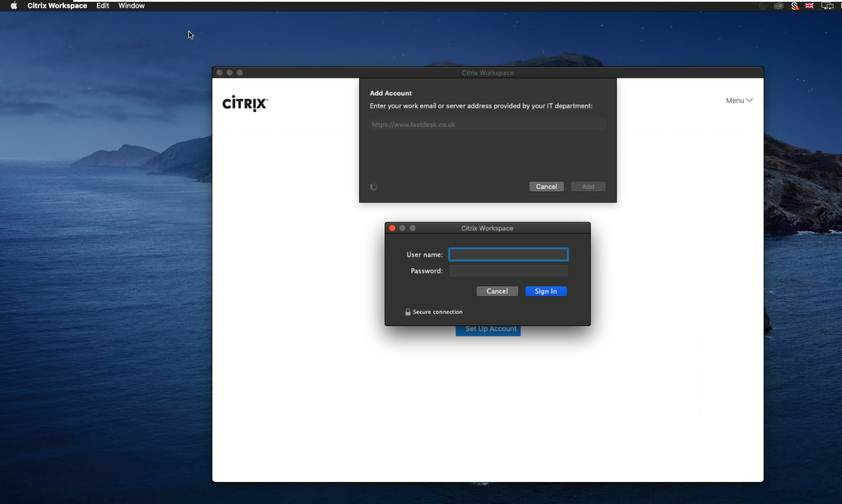Open the Window menu
This screenshot has height=504, width=842.
coord(132,5)
